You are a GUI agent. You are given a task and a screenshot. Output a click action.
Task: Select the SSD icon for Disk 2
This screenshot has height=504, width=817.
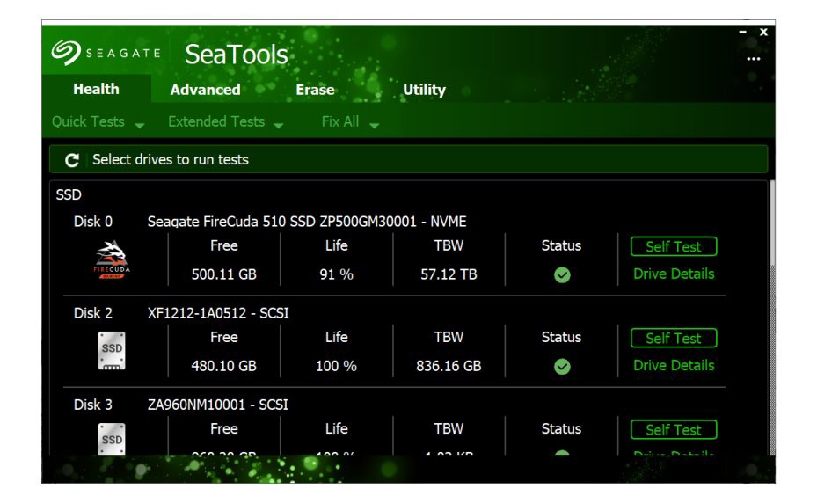pyautogui.click(x=112, y=351)
